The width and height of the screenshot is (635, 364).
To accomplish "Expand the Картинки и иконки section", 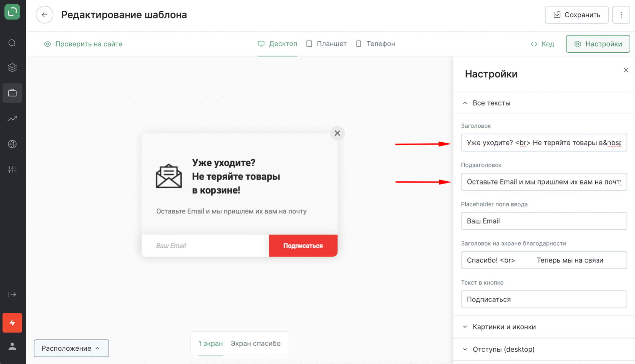I will 544,327.
